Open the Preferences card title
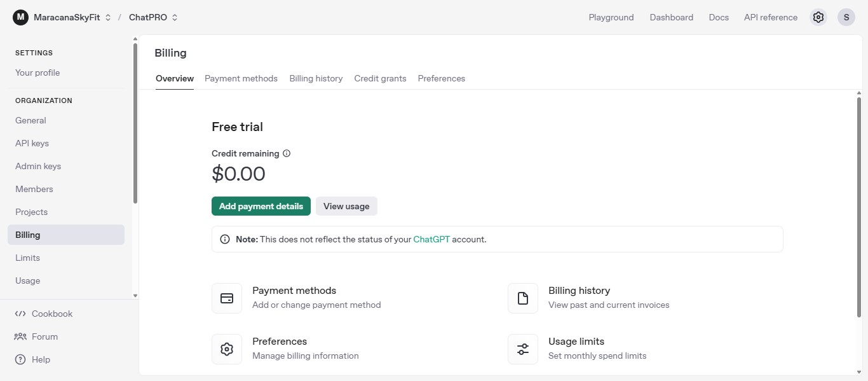 (x=280, y=342)
